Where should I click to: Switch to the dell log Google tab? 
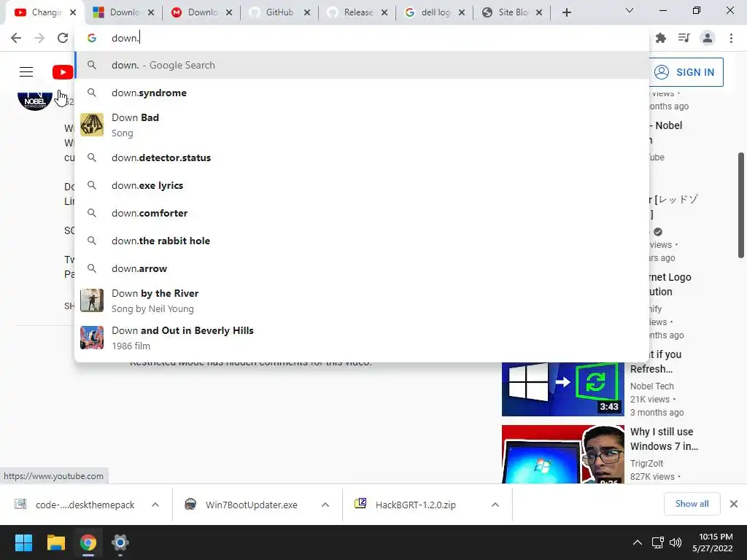[x=433, y=12]
